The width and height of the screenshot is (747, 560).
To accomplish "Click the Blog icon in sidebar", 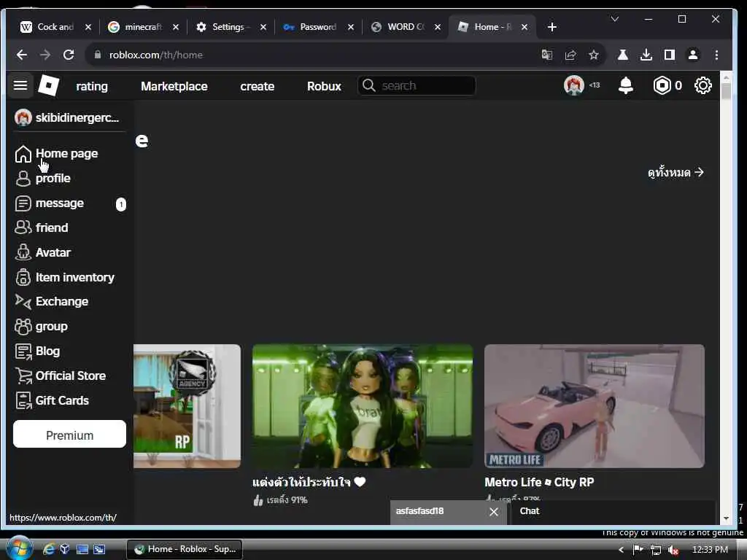I will (x=23, y=351).
